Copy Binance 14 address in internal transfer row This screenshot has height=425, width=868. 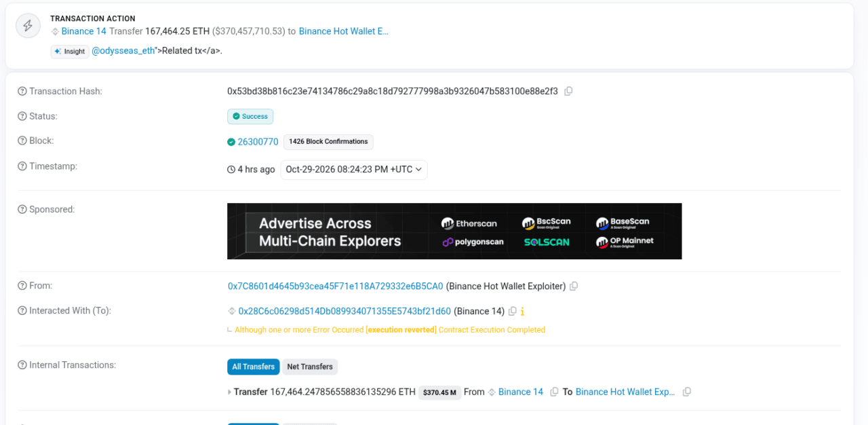[x=554, y=392]
